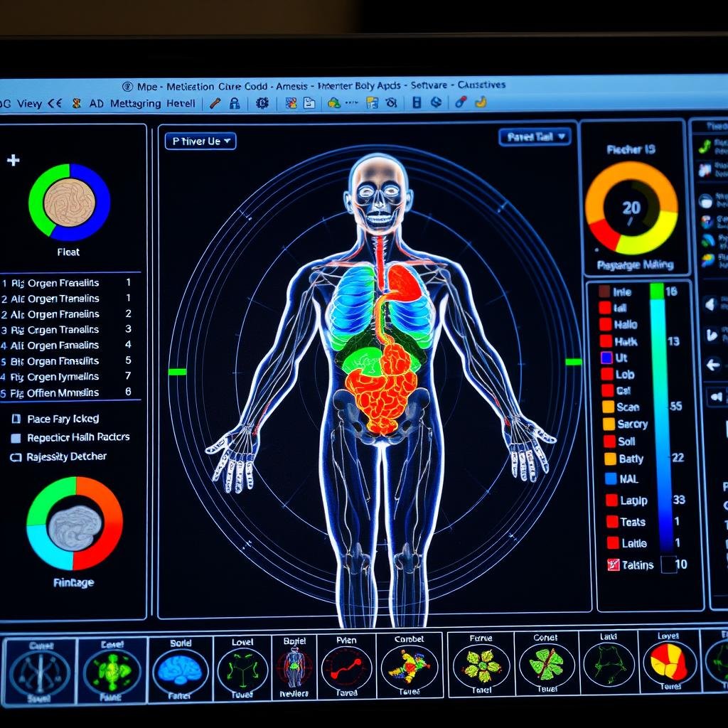The width and height of the screenshot is (728, 728).
Task: Open the P Tiver Ue dropdown
Action: point(199,141)
